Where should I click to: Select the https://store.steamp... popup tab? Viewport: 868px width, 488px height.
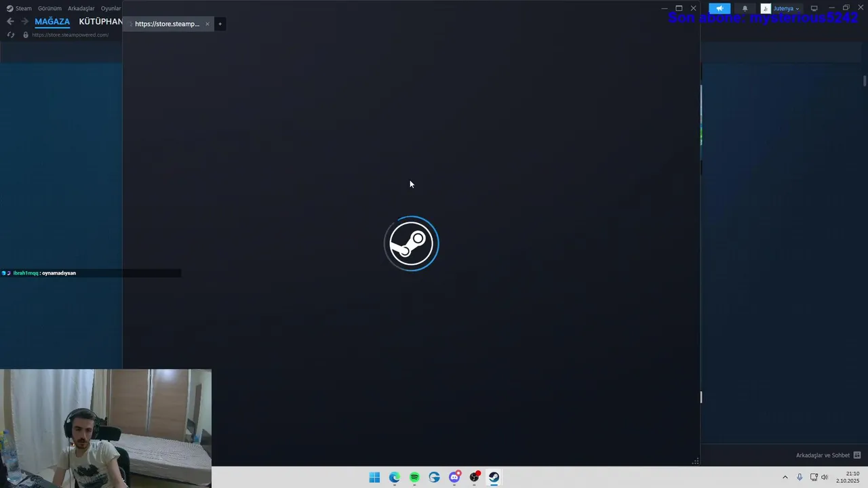pyautogui.click(x=167, y=24)
